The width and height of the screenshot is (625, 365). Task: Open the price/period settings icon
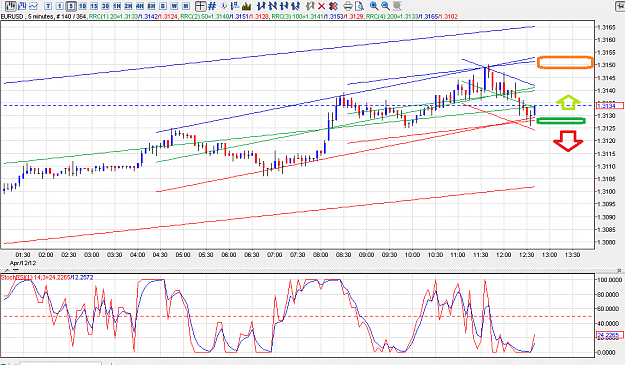coord(235,6)
